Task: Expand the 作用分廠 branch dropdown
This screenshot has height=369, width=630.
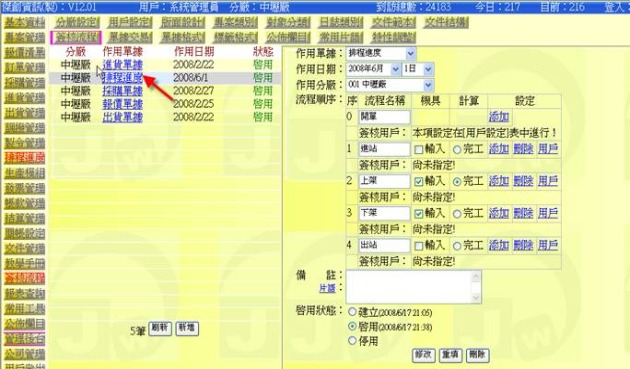Action: tap(390, 85)
